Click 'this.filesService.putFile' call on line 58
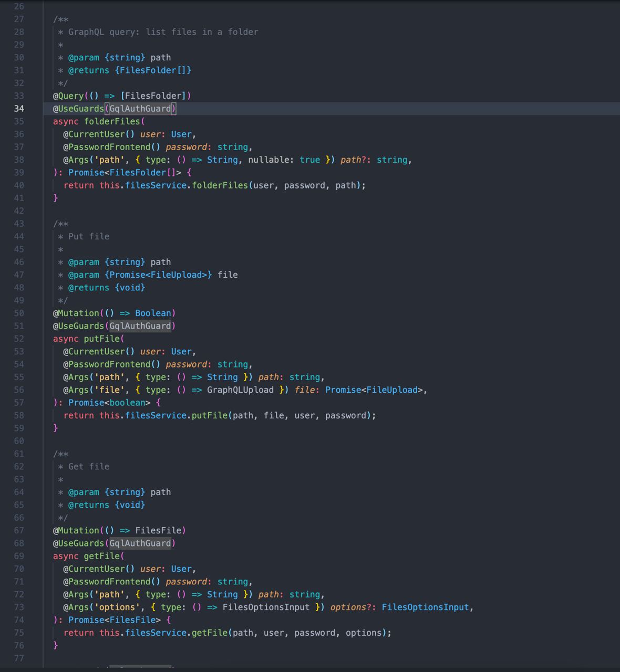This screenshot has height=672, width=620. click(x=163, y=416)
